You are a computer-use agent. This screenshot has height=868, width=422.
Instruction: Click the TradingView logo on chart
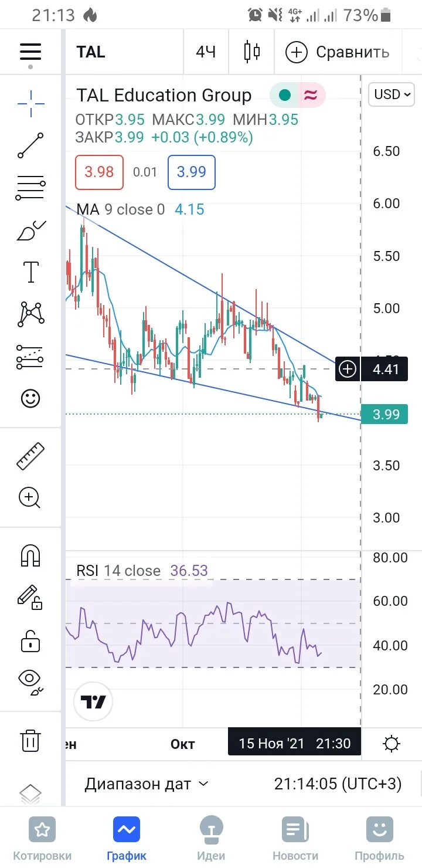tap(93, 702)
